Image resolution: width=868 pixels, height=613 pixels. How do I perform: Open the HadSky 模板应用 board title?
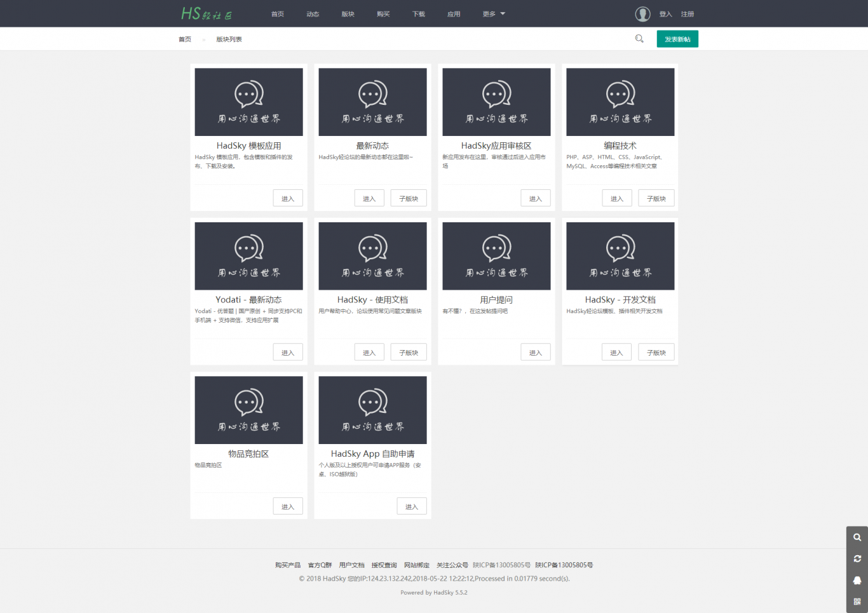pos(248,145)
